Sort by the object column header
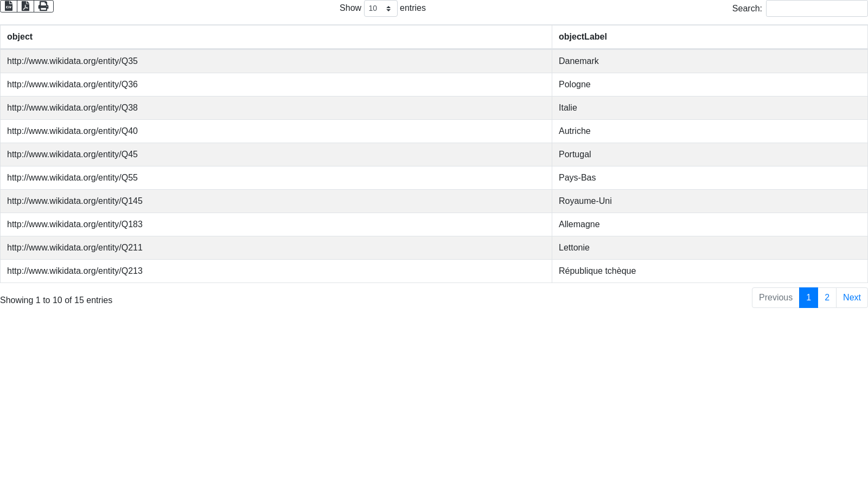 20,37
